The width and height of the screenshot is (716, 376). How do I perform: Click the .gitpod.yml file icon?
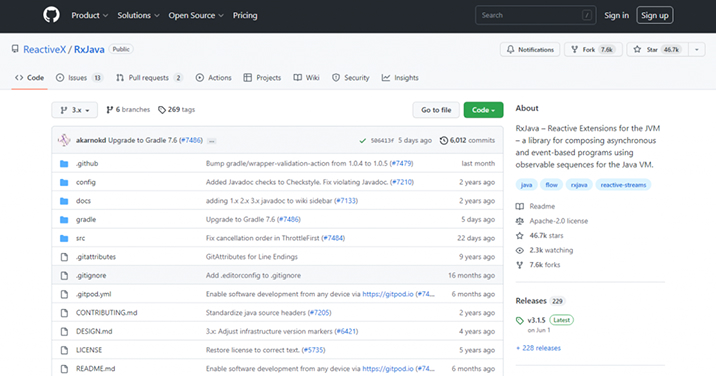[64, 295]
